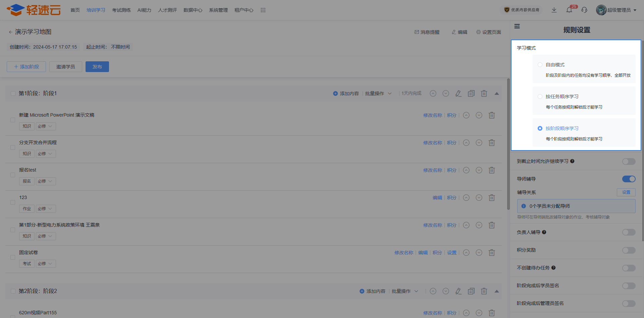Open the 批量操作 dropdown in stage 1

click(x=378, y=93)
